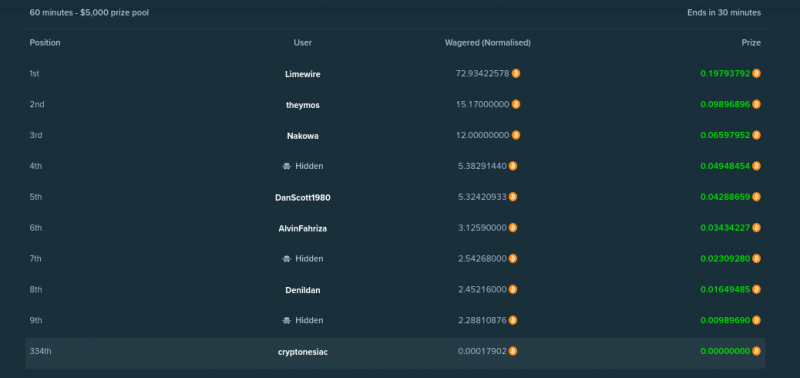Click the bitcoin icon beside 3.12590000 wager
Image resolution: width=800 pixels, height=378 pixels.
point(513,228)
